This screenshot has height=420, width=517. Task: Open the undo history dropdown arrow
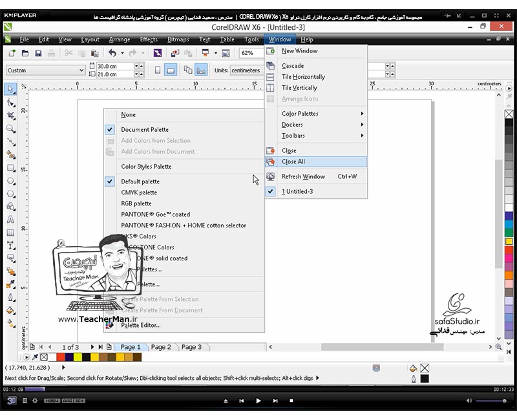coord(122,53)
